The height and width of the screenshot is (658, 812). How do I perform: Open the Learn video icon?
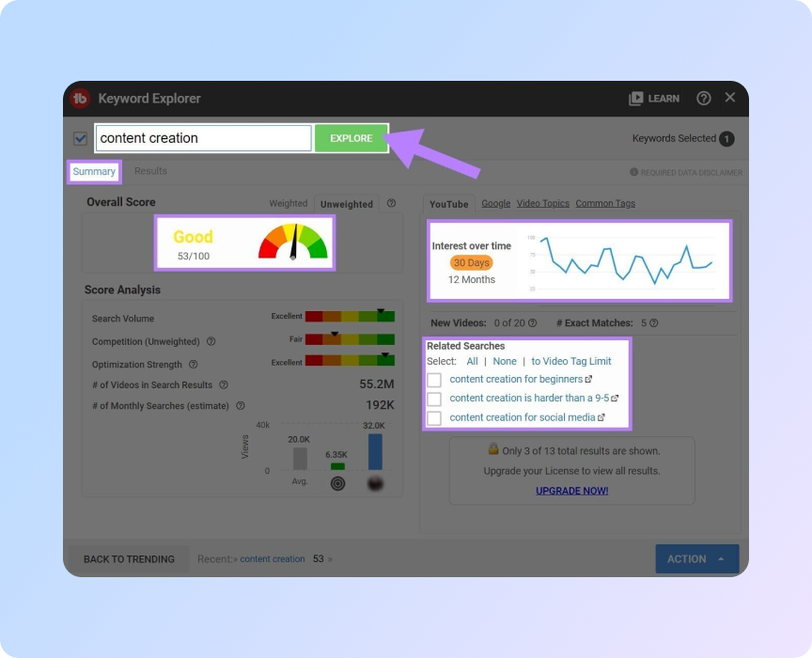click(x=636, y=99)
